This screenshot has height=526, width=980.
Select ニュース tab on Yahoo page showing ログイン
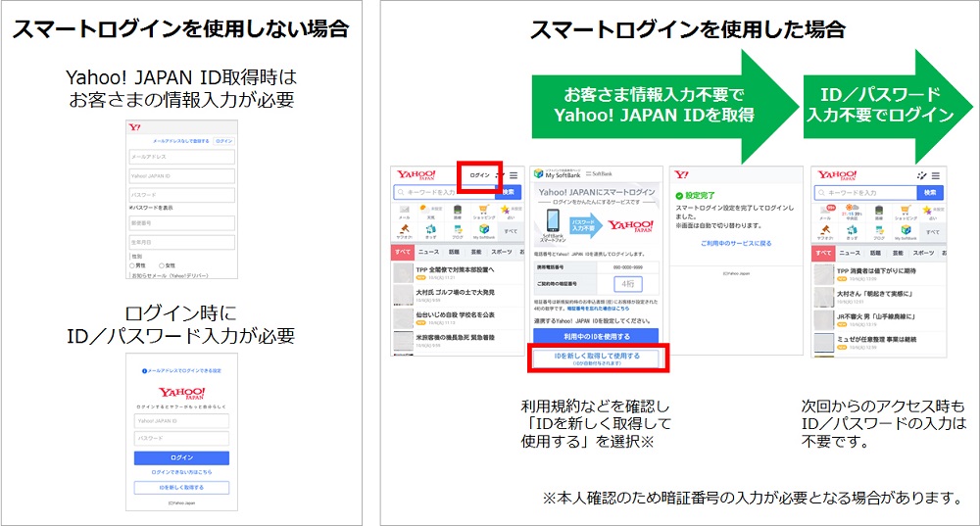pos(429,252)
